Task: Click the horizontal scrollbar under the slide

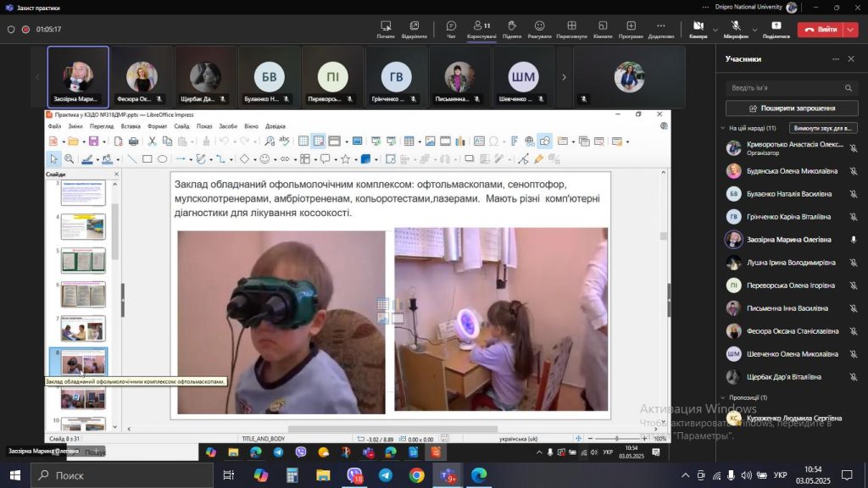Action: click(392, 429)
